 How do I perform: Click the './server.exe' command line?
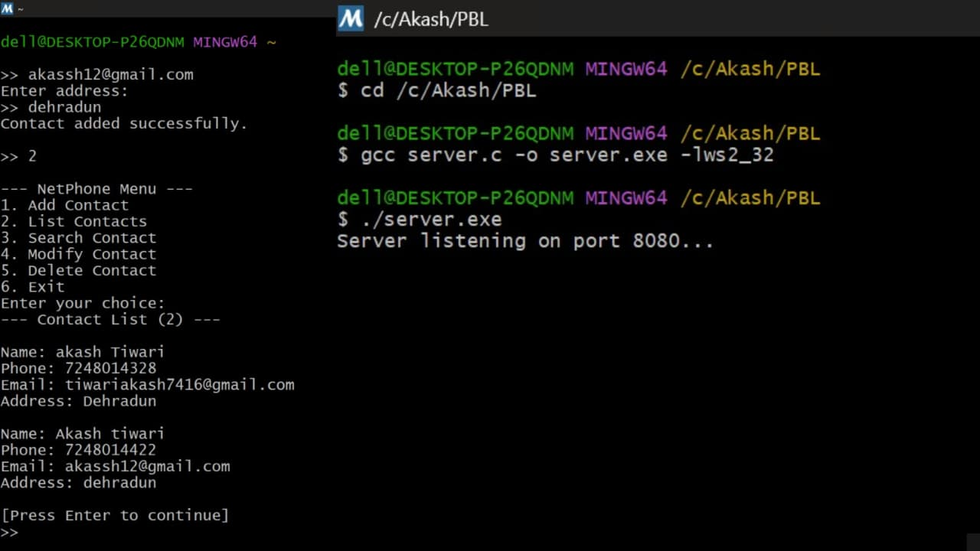431,220
